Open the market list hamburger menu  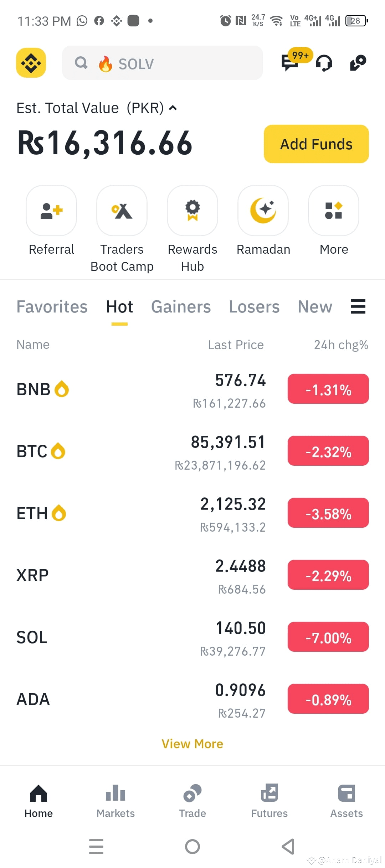[x=358, y=306]
